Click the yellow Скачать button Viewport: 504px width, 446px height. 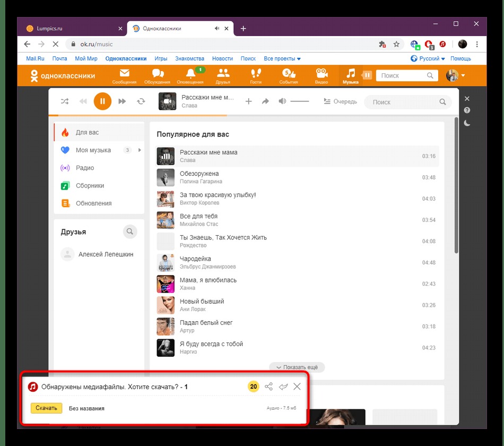[x=46, y=408]
